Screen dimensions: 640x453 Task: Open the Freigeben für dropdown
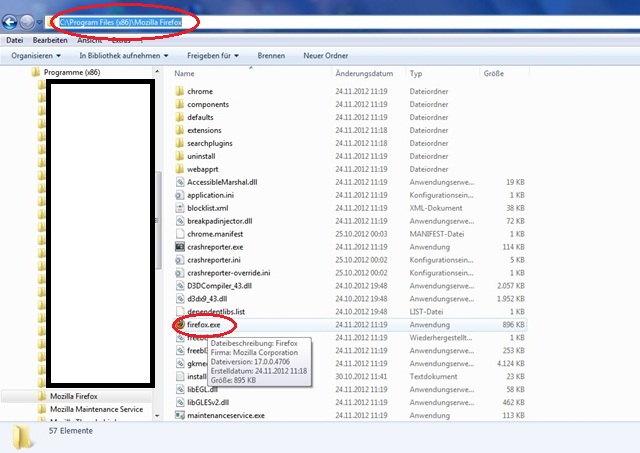[213, 56]
